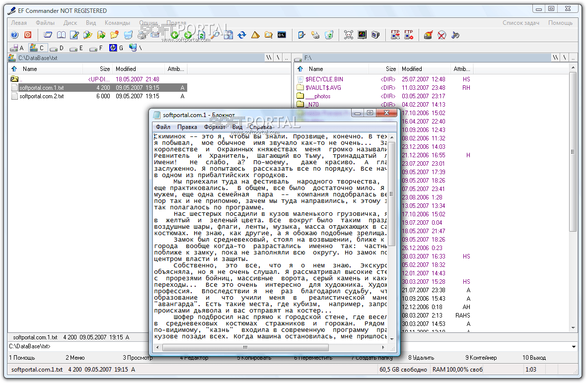This screenshot has width=588, height=383.
Task: Click the yellow pyramid toolbar icon
Action: [x=255, y=35]
